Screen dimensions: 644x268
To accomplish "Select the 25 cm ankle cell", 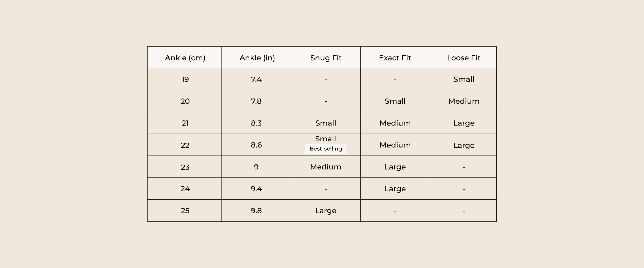I will (185, 211).
